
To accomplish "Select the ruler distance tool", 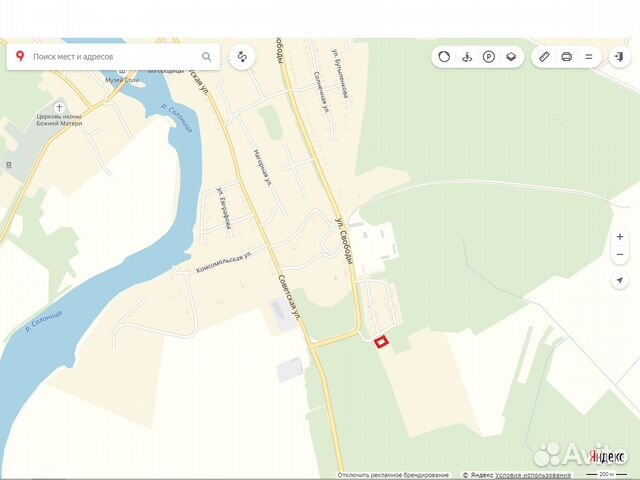I will 544,57.
